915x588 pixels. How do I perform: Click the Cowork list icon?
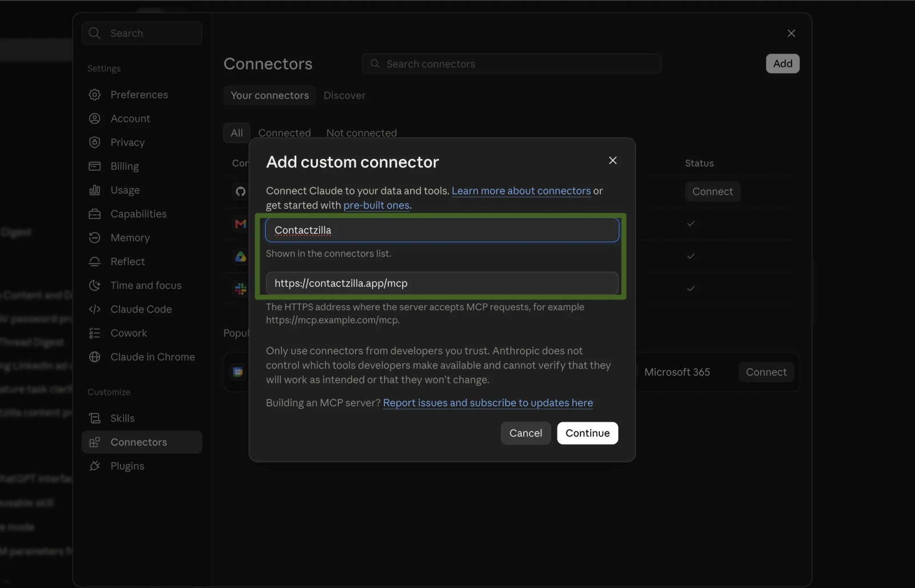click(95, 333)
